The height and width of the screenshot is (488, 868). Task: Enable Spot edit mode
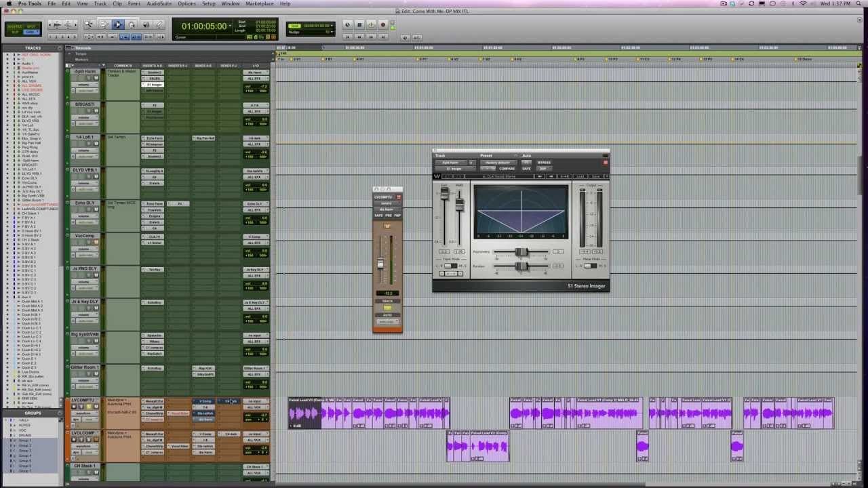click(x=31, y=26)
